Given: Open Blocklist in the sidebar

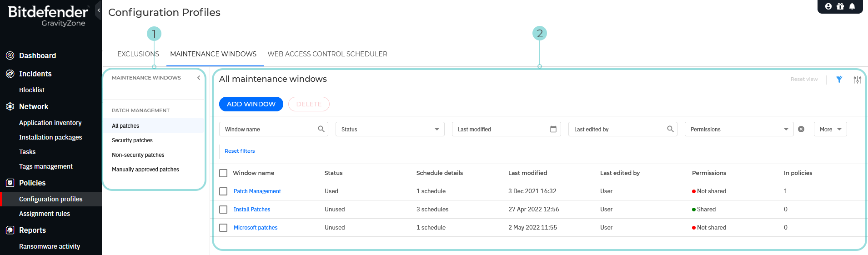Looking at the screenshot, I should tap(32, 90).
